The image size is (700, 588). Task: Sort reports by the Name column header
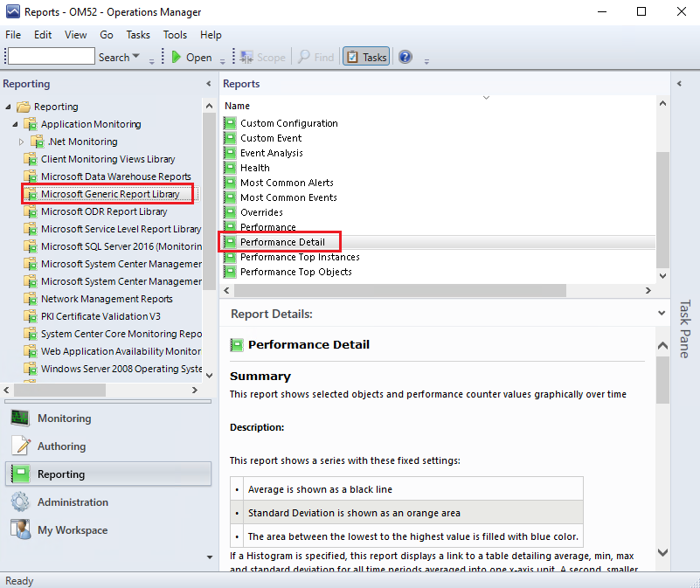(x=237, y=106)
